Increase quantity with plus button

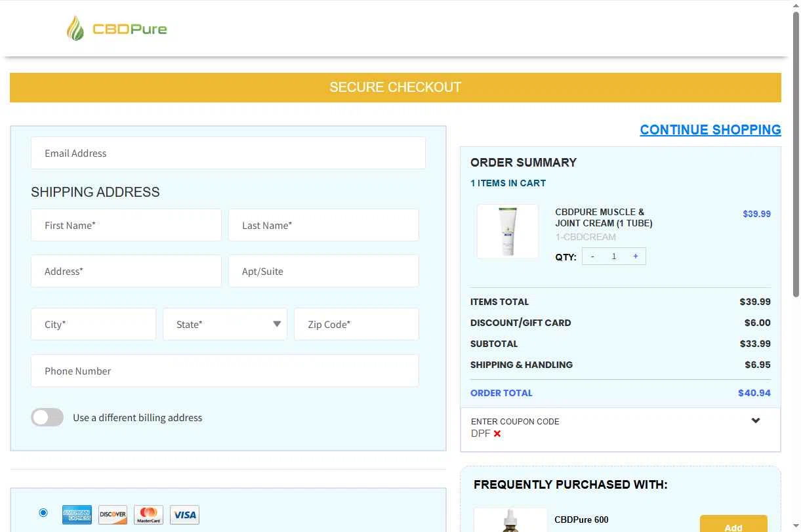[635, 256]
